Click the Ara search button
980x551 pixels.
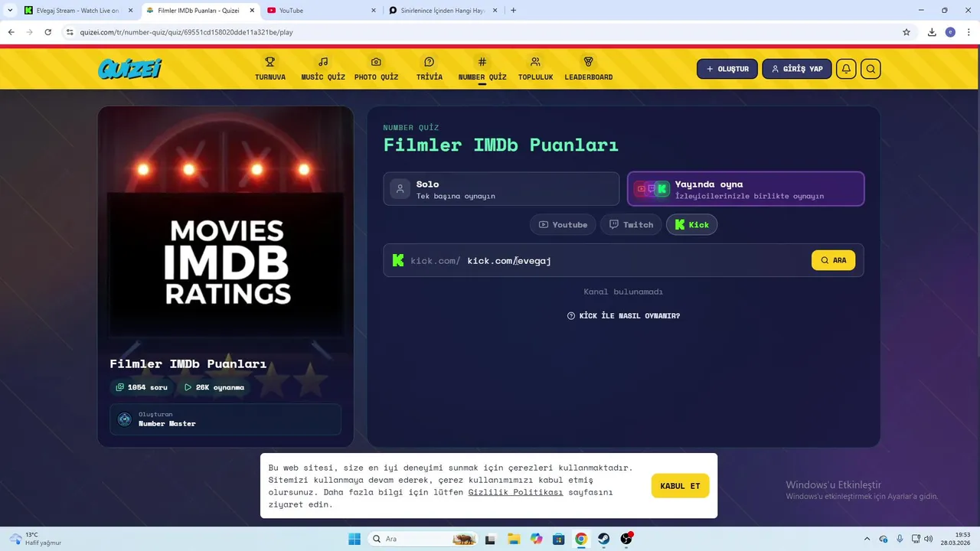[x=833, y=260]
